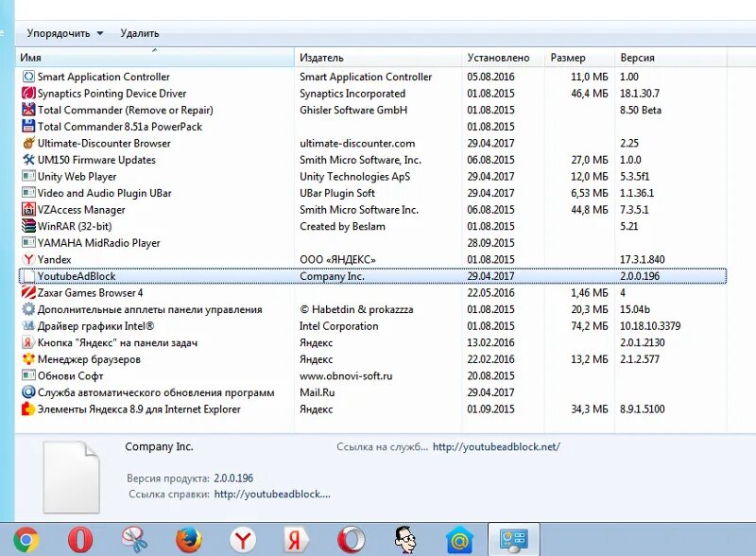
Task: Click the Менеджер браузеров icon
Action: 28,359
